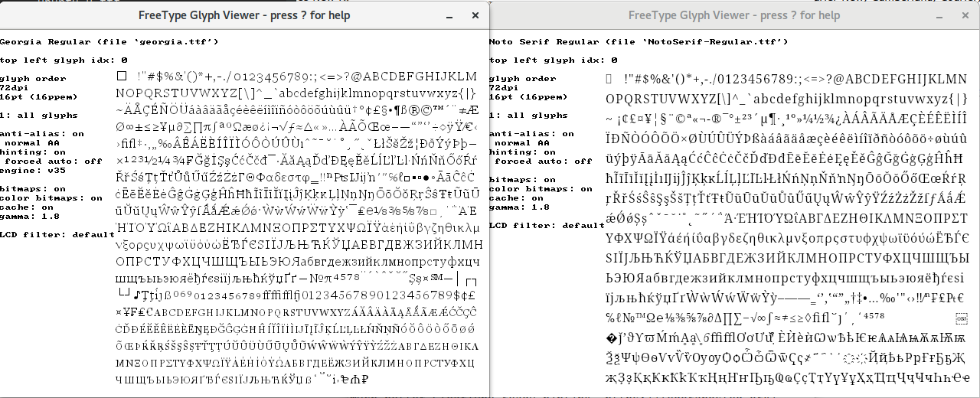
Task: Click 'forced auto: off' in Georgia window
Action: [54, 161]
